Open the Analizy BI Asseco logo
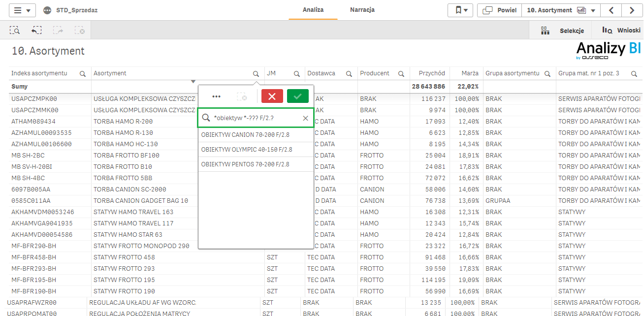The height and width of the screenshot is (316, 644). click(x=609, y=51)
